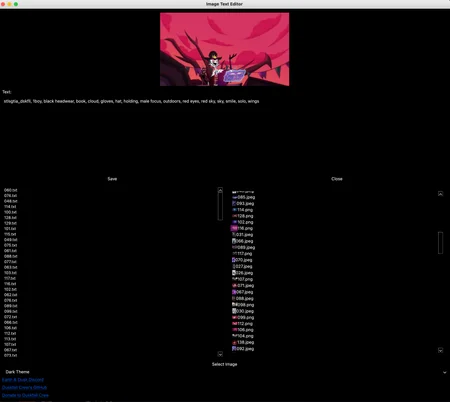Select 101.txt in the text list
Viewport: 450px width, 402px height.
10,229
